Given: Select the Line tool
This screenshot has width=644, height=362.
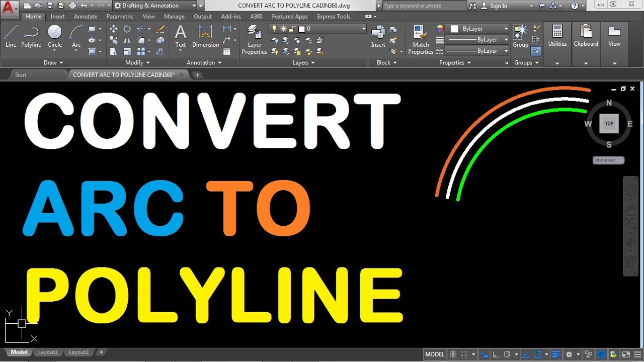Looking at the screenshot, I should [x=11, y=37].
